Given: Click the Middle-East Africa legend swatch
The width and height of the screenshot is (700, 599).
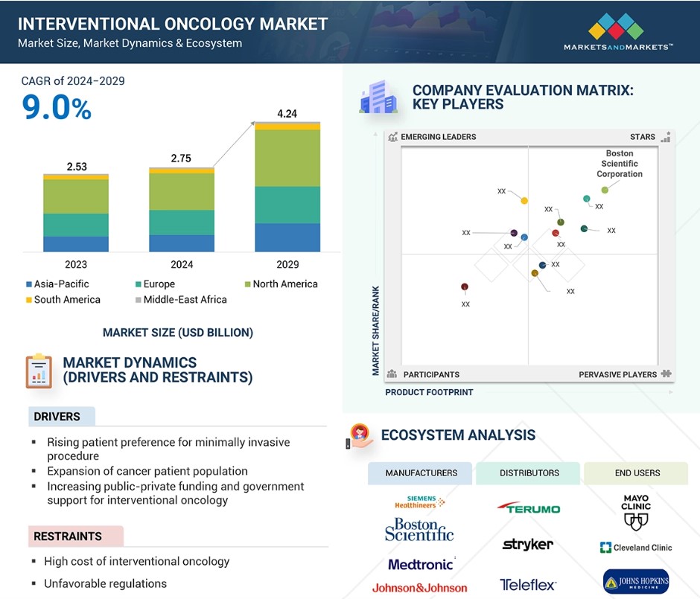Looking at the screenshot, I should (139, 300).
